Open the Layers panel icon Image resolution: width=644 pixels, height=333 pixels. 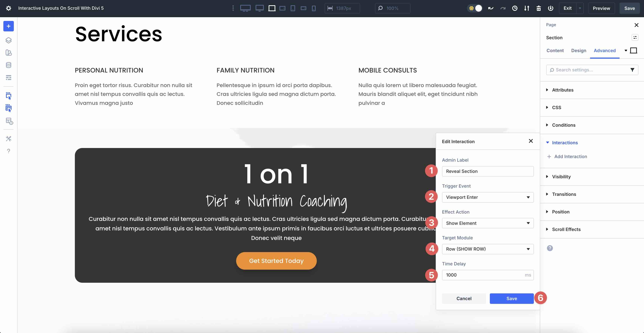9,40
